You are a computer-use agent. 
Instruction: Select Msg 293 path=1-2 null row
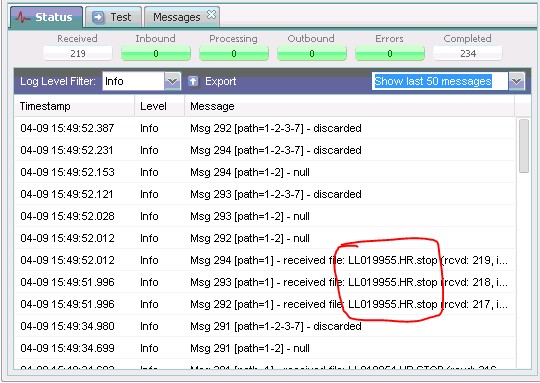264,216
